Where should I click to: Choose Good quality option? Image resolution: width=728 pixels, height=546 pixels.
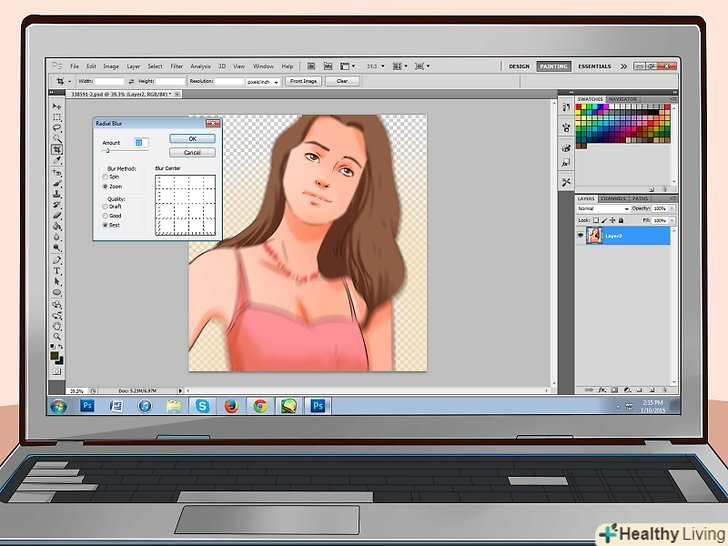pos(104,216)
